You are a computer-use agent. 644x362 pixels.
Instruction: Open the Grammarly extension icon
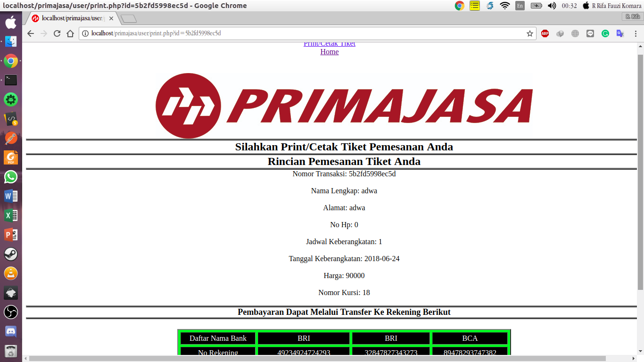click(x=605, y=33)
